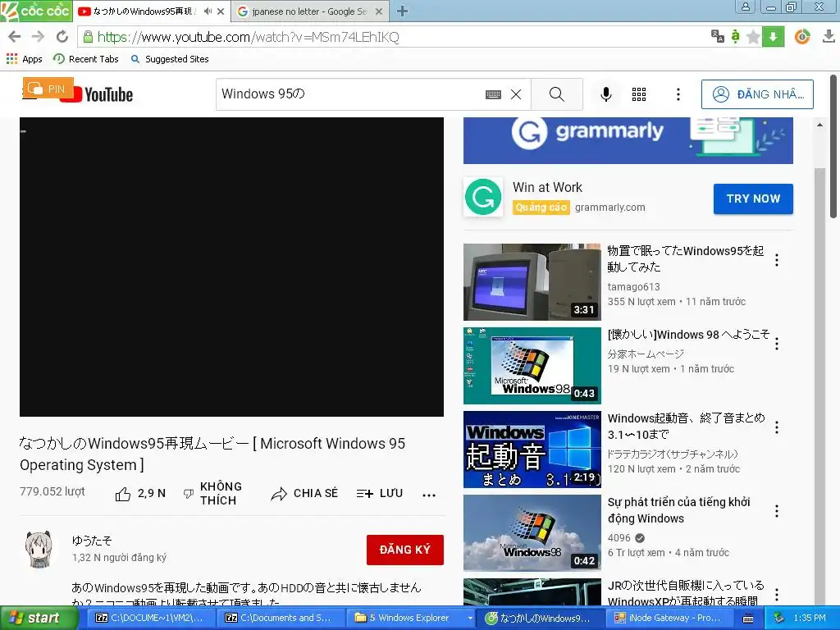
Task: Open the ゆうたそ channel name link
Action: pyautogui.click(x=92, y=541)
